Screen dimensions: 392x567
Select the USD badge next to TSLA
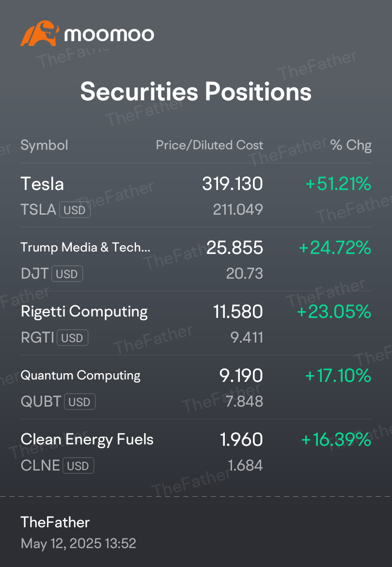tap(75, 210)
